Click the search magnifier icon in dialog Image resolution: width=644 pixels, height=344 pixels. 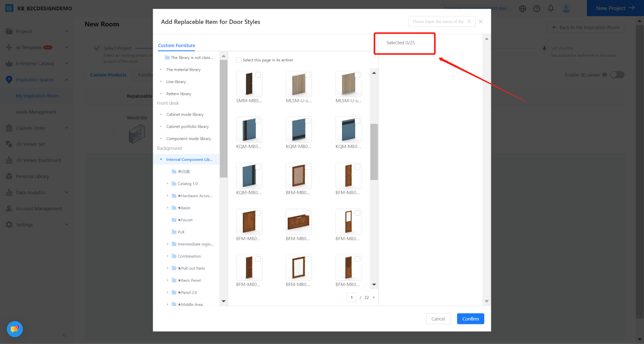point(469,22)
